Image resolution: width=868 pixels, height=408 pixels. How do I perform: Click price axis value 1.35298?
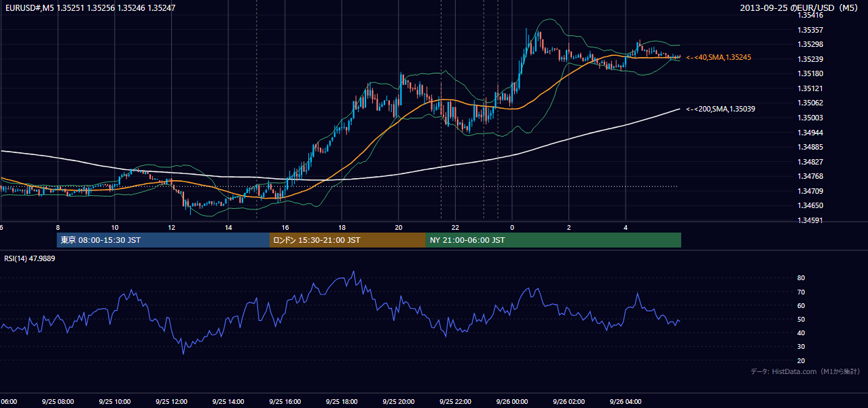pyautogui.click(x=810, y=45)
